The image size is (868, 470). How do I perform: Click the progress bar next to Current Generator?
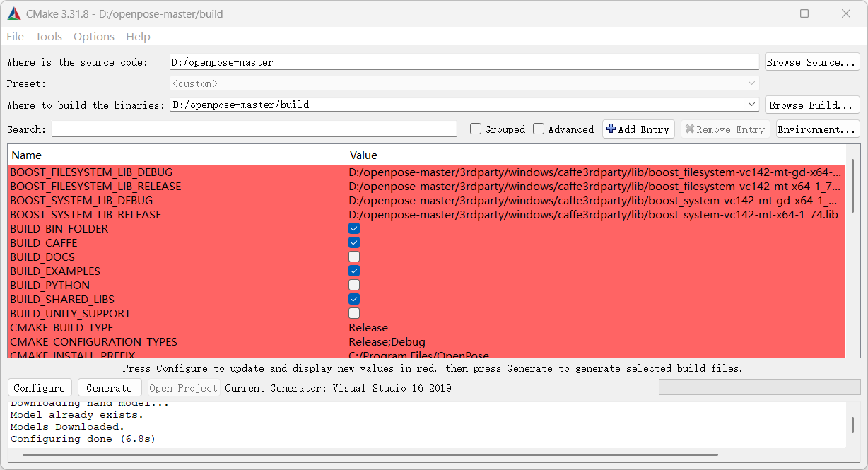click(759, 387)
